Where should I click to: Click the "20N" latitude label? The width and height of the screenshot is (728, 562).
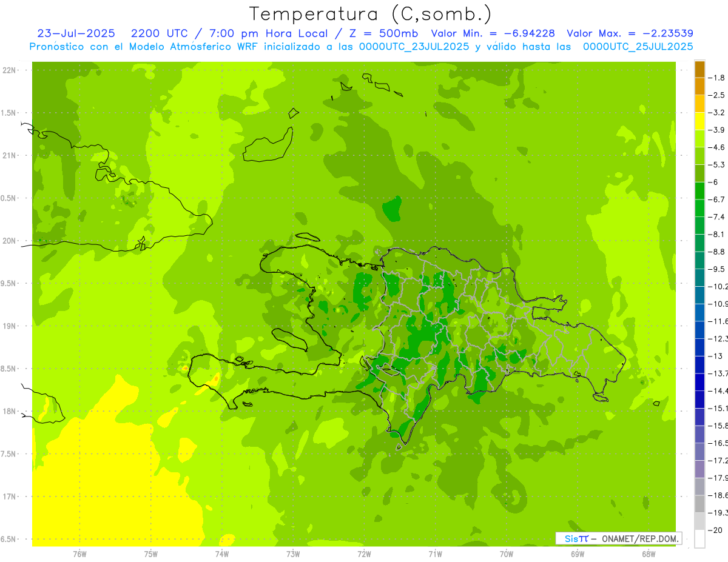point(10,241)
